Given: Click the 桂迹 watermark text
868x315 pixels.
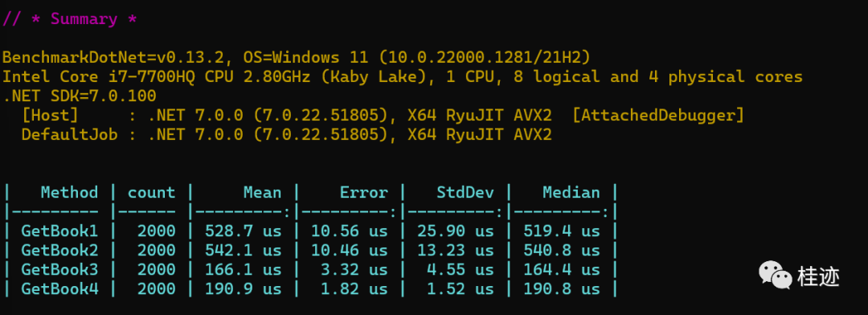Looking at the screenshot, I should pyautogui.click(x=818, y=276).
